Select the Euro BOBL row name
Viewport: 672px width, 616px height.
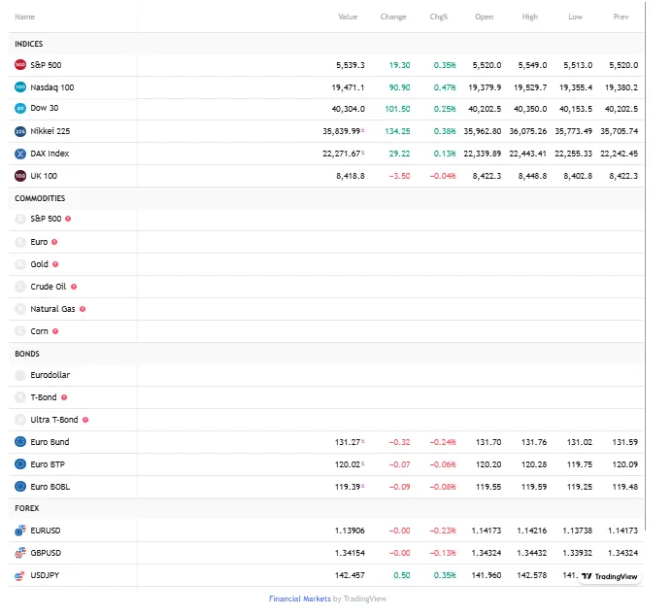click(50, 487)
